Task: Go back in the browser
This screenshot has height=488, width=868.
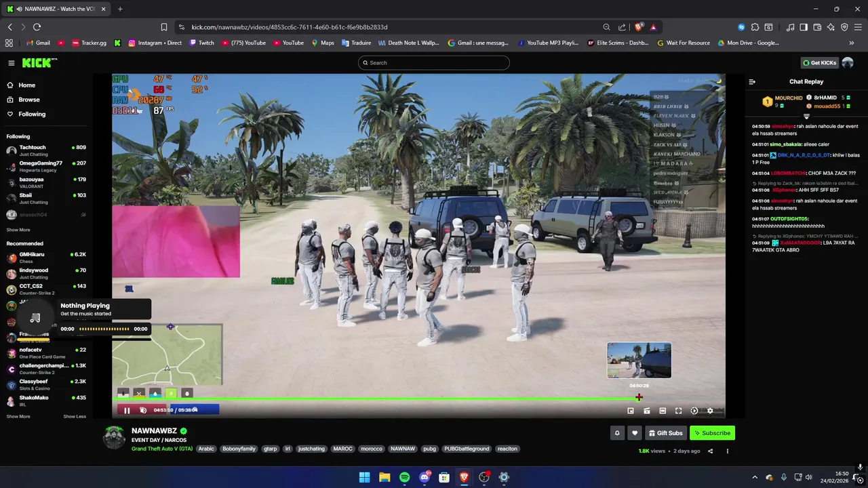Action: [9, 27]
